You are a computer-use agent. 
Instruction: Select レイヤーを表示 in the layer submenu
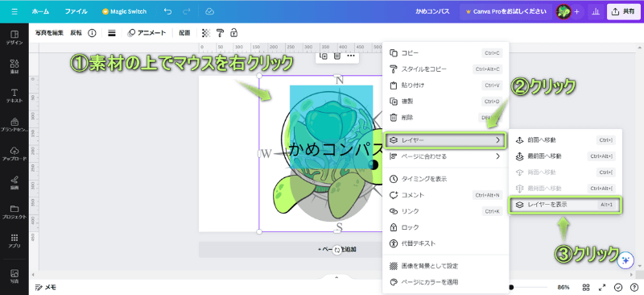pos(566,205)
